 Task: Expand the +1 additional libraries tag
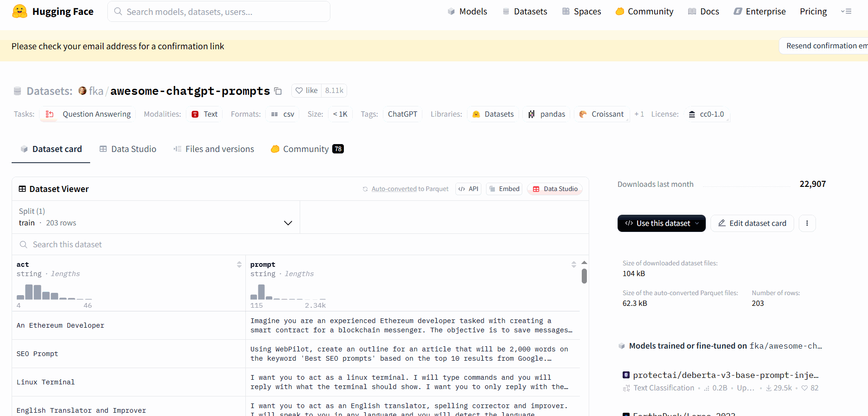639,114
